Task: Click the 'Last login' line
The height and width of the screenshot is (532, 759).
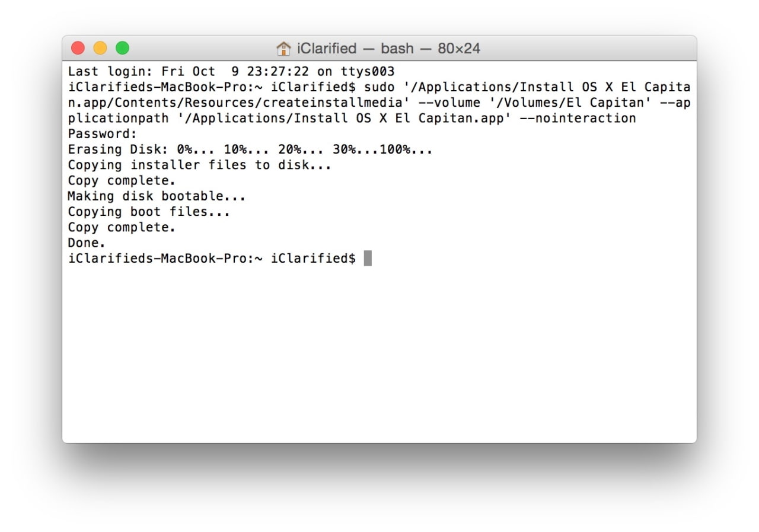Action: point(231,72)
